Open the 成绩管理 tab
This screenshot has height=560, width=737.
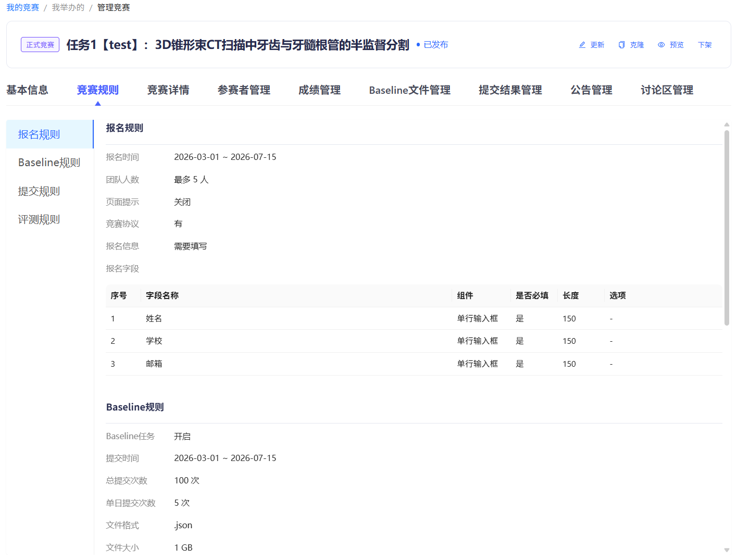[319, 90]
